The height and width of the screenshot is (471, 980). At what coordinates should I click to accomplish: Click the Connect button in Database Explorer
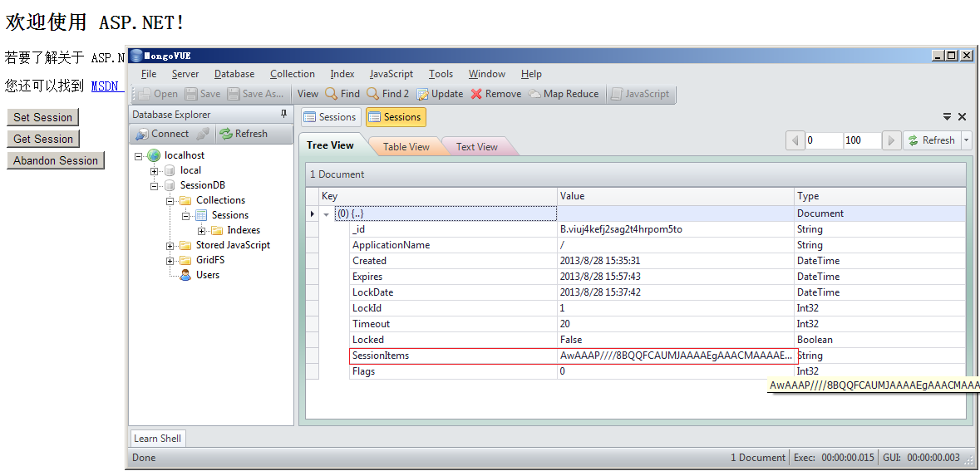(162, 134)
